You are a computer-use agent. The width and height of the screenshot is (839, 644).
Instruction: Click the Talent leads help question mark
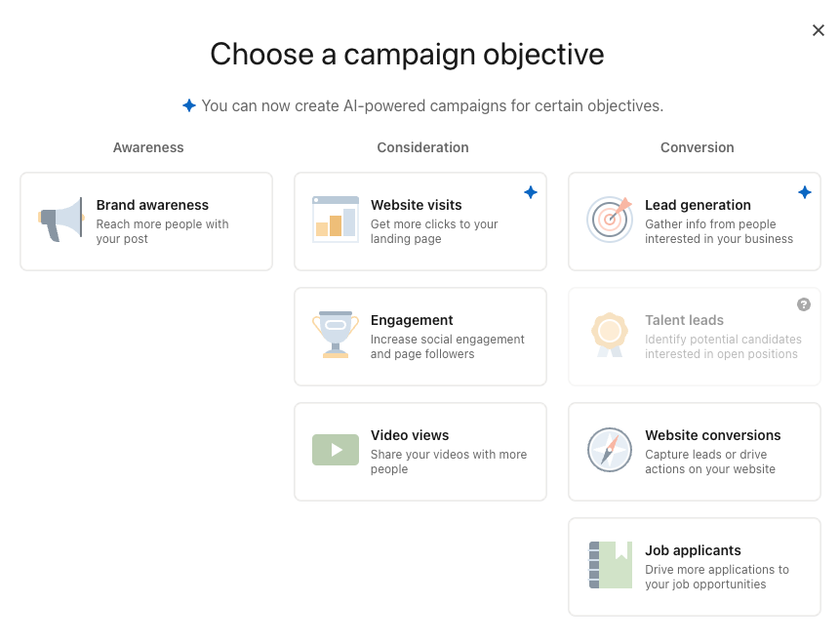804,304
